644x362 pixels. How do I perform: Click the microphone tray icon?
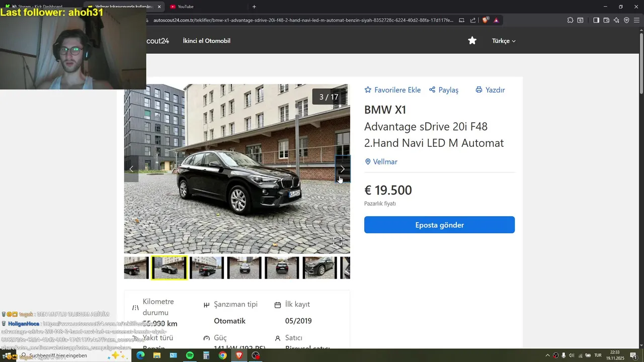point(563,355)
